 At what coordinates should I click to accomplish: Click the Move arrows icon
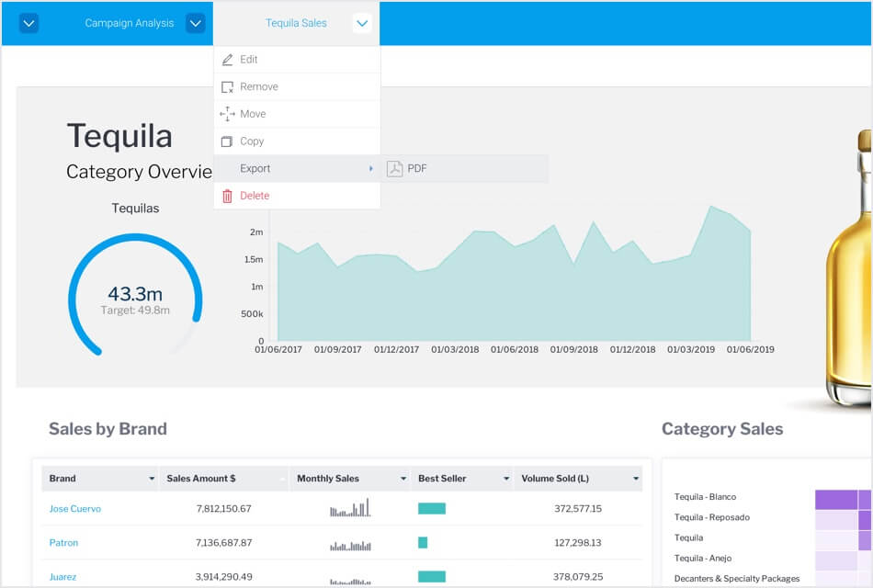tap(227, 114)
